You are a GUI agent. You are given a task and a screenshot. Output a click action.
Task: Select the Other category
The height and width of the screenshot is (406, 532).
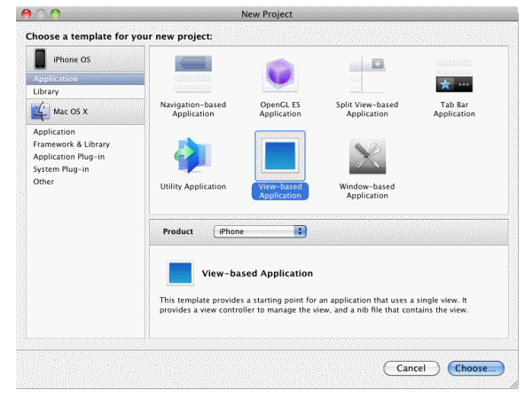(x=43, y=181)
